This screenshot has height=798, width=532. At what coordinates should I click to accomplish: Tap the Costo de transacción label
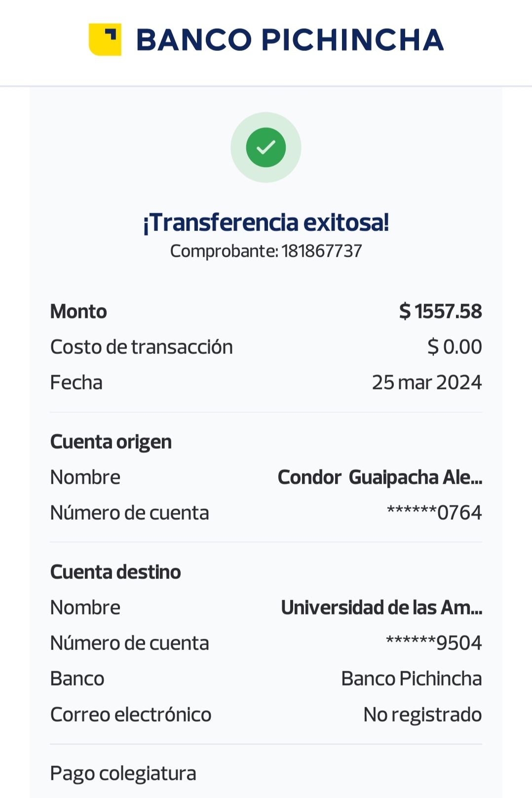(142, 347)
